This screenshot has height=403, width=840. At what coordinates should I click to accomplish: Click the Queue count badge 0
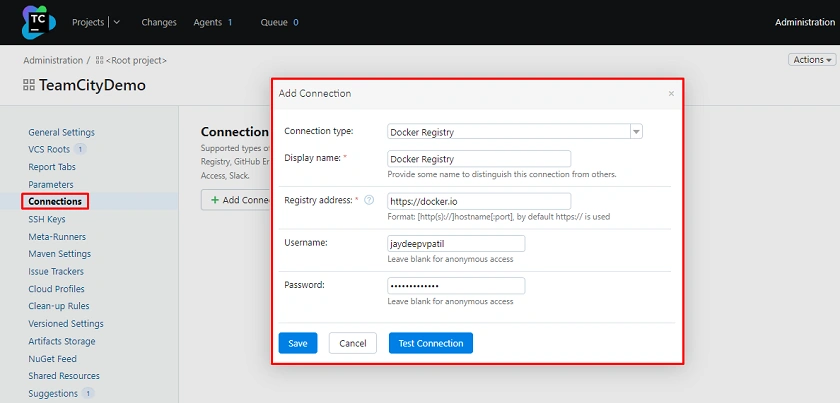pyautogui.click(x=296, y=23)
